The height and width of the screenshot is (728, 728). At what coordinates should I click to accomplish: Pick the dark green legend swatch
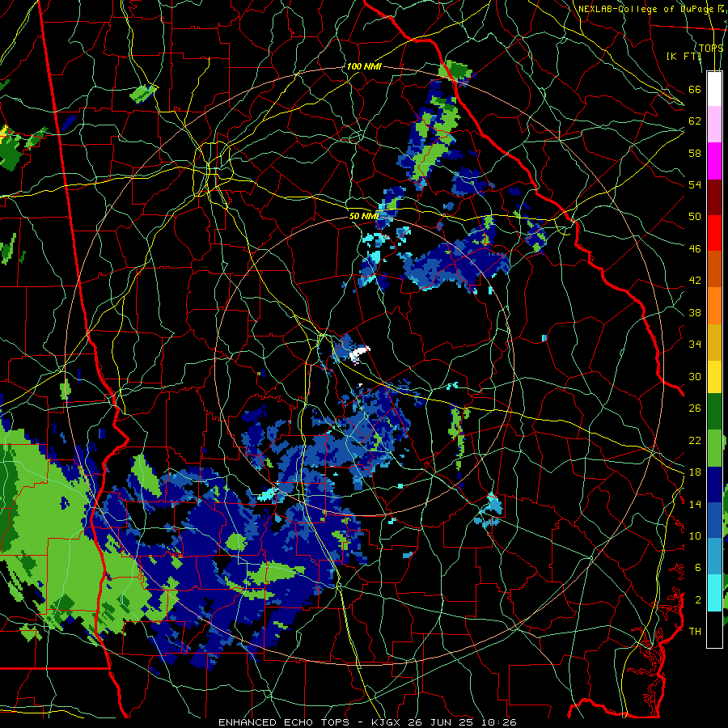point(714,412)
